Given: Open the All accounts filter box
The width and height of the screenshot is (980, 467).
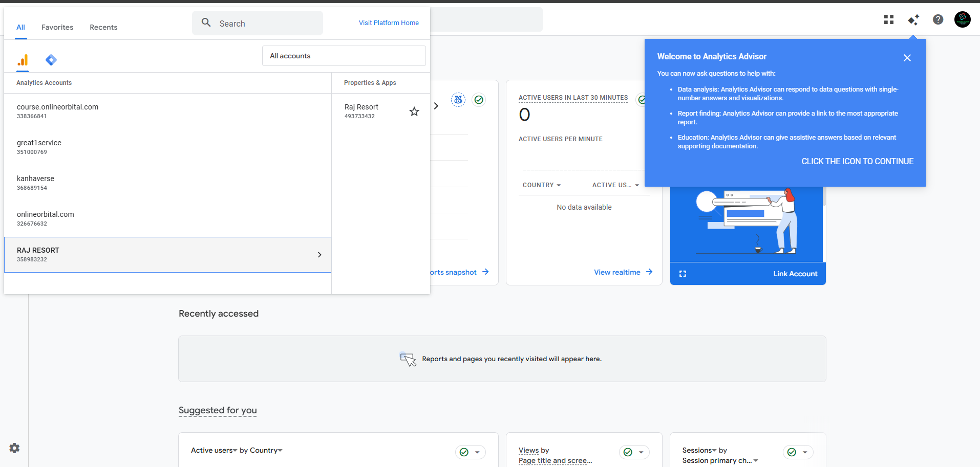Looking at the screenshot, I should pyautogui.click(x=344, y=56).
